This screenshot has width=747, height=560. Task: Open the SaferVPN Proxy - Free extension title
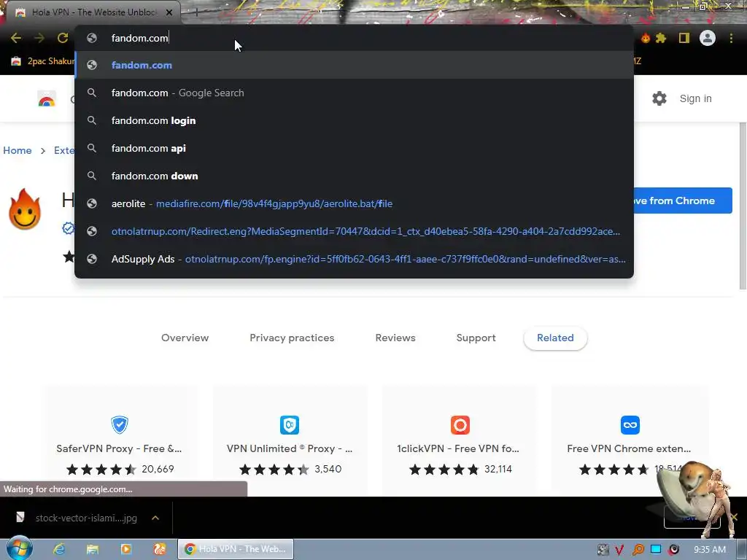click(119, 448)
